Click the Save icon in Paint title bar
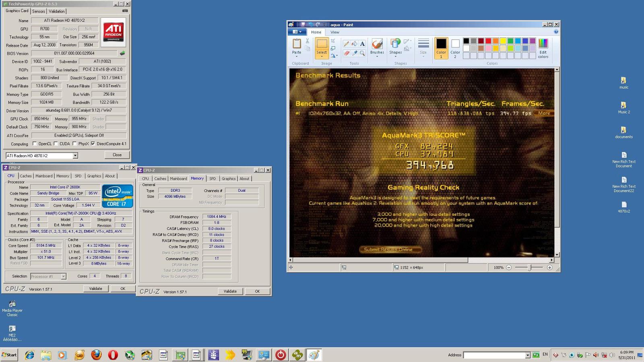 pos(303,25)
